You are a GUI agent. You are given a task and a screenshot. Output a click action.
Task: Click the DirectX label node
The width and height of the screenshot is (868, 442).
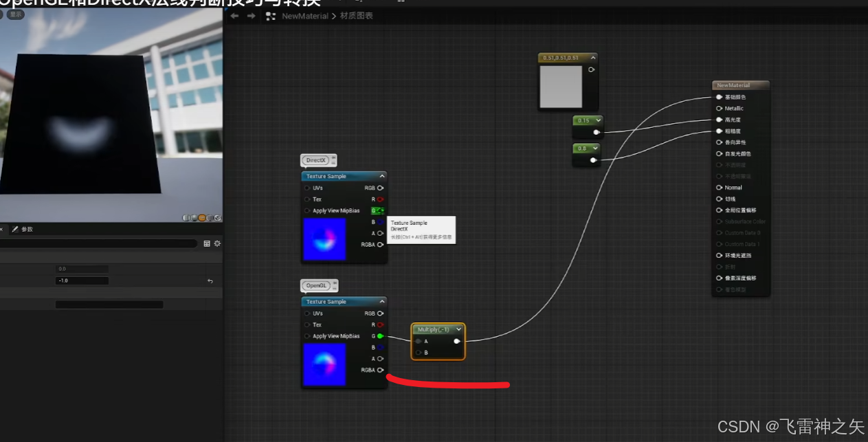click(317, 159)
